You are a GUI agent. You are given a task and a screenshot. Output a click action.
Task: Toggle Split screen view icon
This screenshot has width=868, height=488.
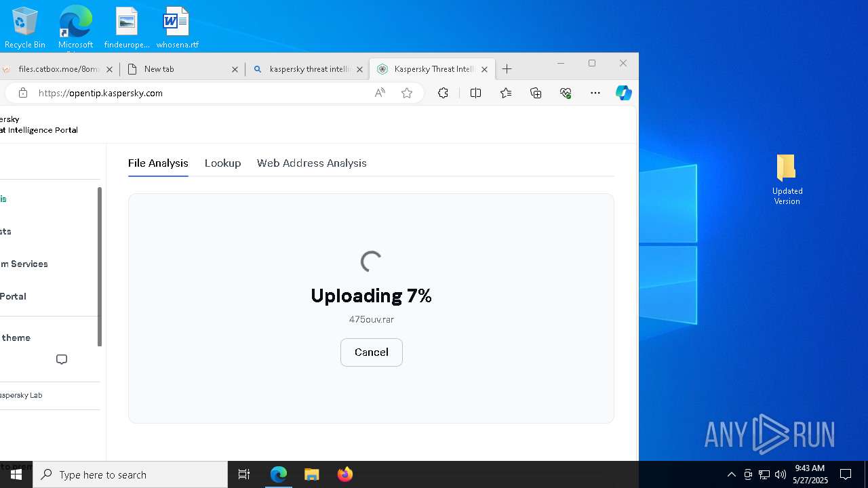(475, 93)
